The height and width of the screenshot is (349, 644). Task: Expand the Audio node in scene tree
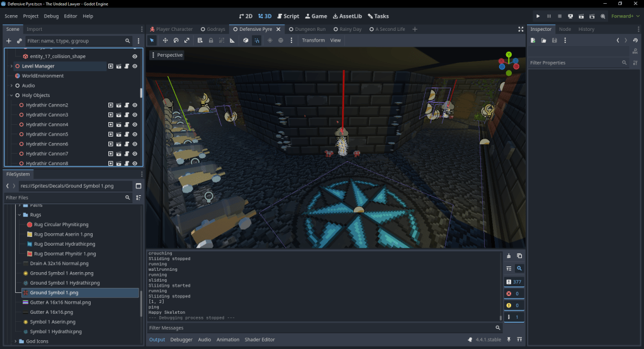pyautogui.click(x=11, y=86)
